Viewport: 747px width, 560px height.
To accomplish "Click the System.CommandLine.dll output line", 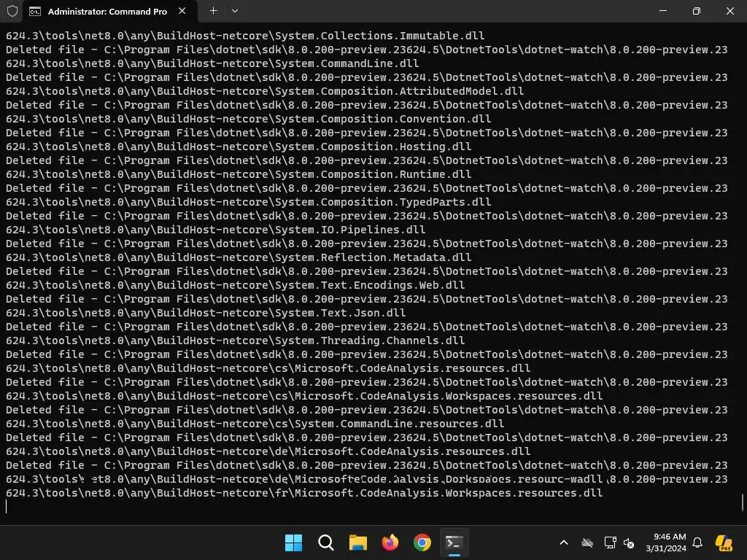I will [212, 63].
